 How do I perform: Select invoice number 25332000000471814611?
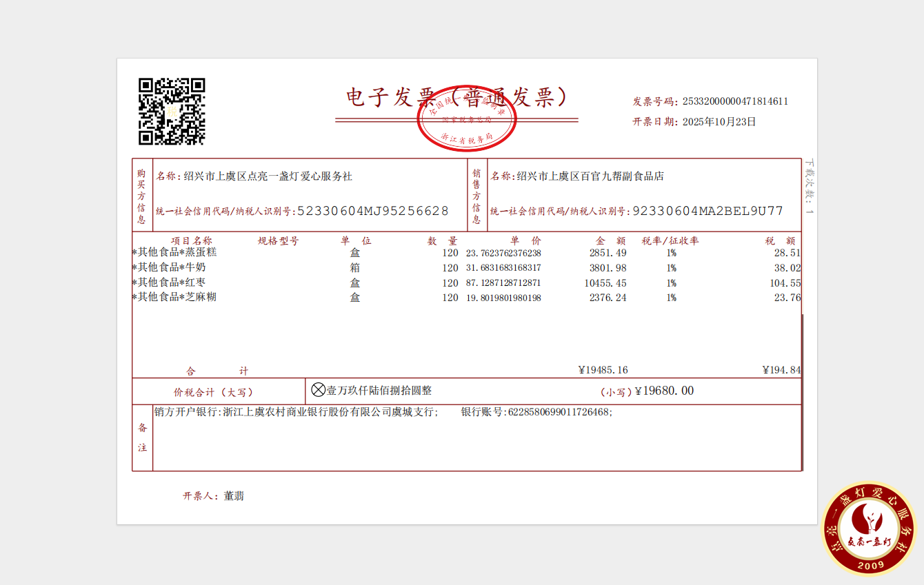pos(735,101)
